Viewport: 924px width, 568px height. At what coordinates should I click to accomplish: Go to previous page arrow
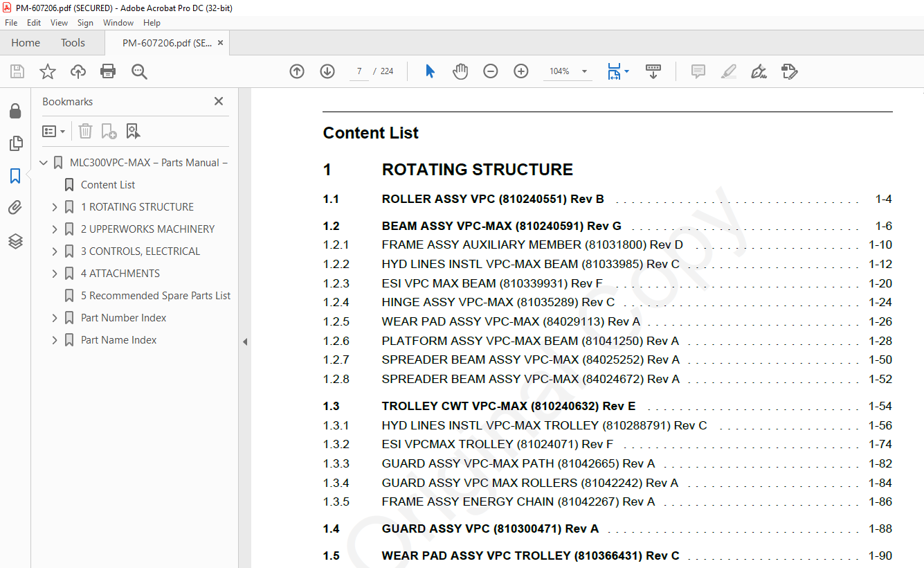pos(297,71)
